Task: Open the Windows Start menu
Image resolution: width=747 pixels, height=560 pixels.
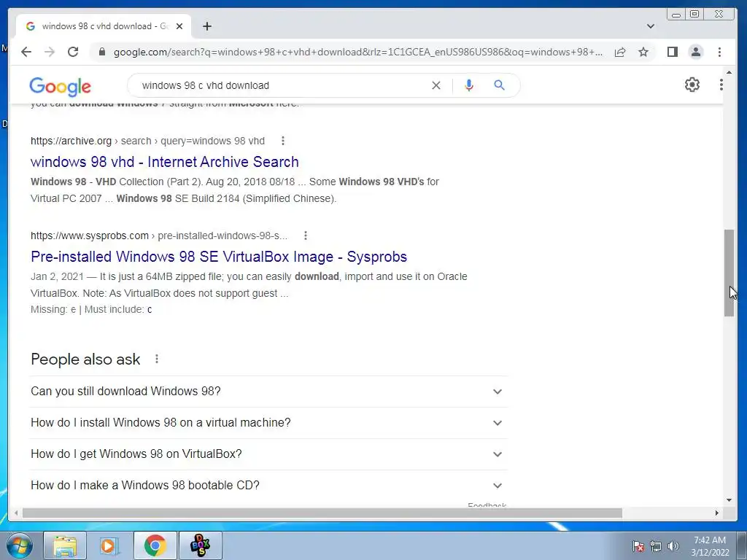Action: [x=18, y=545]
